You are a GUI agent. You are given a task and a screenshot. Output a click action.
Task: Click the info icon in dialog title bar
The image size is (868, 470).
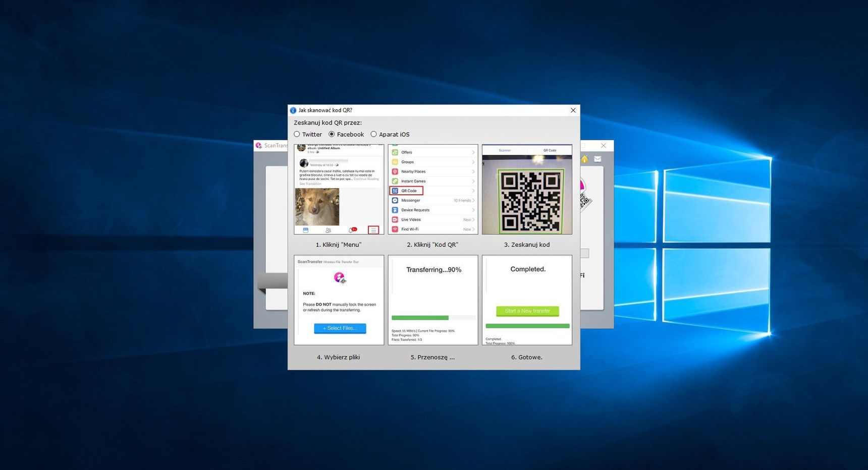point(293,110)
